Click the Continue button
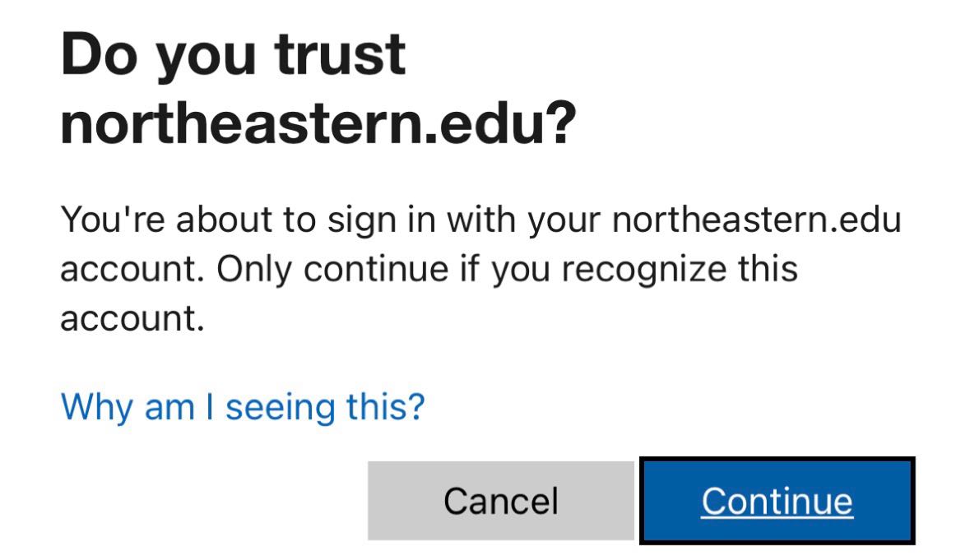Image resolution: width=970 pixels, height=560 pixels. tap(777, 501)
